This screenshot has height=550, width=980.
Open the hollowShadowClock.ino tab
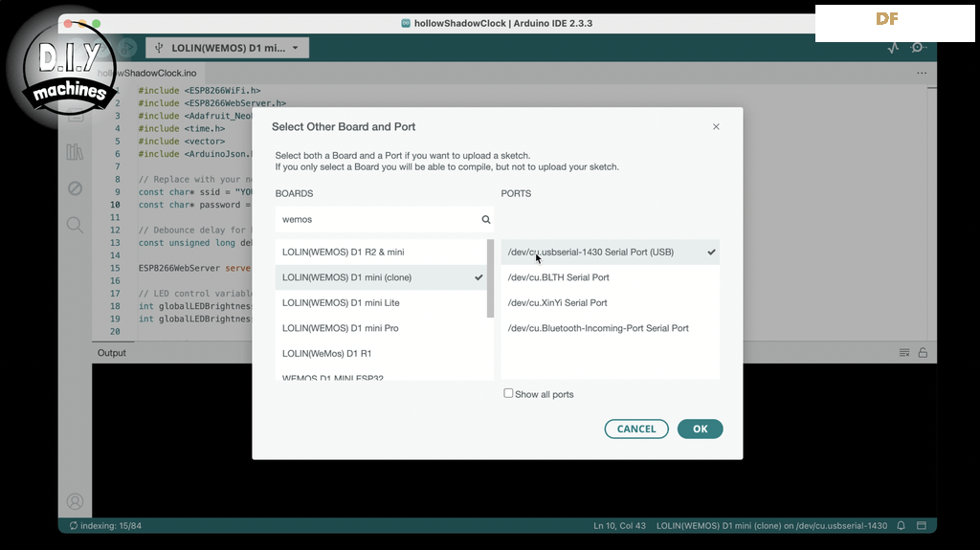pyautogui.click(x=146, y=73)
